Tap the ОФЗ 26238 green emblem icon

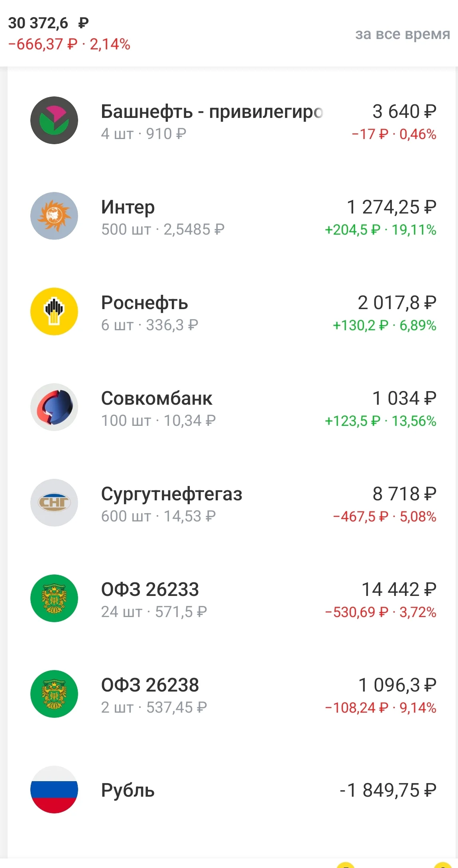coord(54,694)
